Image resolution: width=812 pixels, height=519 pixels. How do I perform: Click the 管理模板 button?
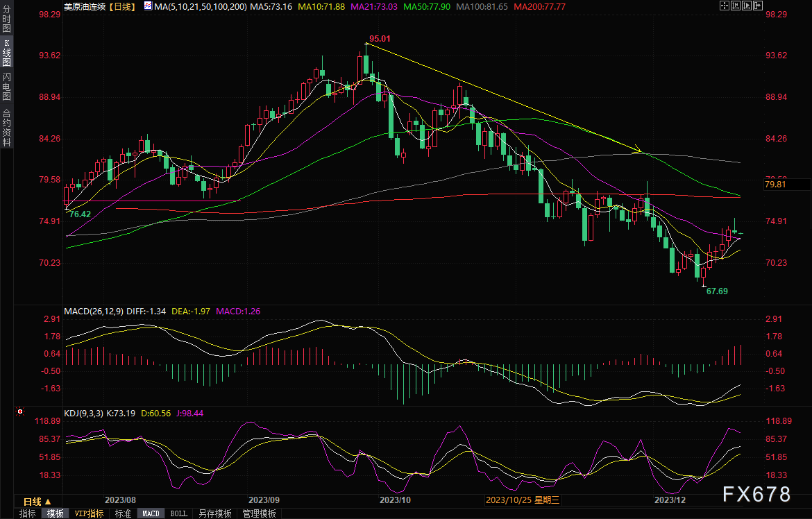tap(259, 513)
